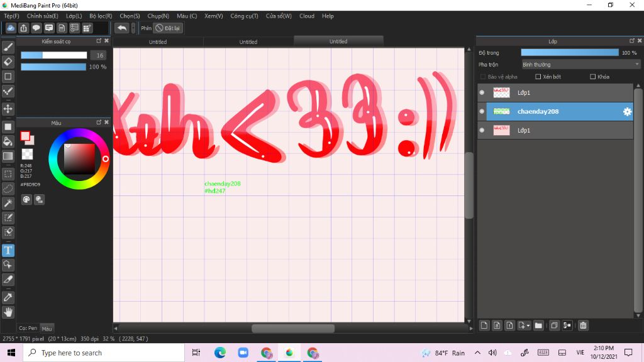Click the transparent color swatch
Viewport: 644px width, 362px height.
(x=27, y=154)
